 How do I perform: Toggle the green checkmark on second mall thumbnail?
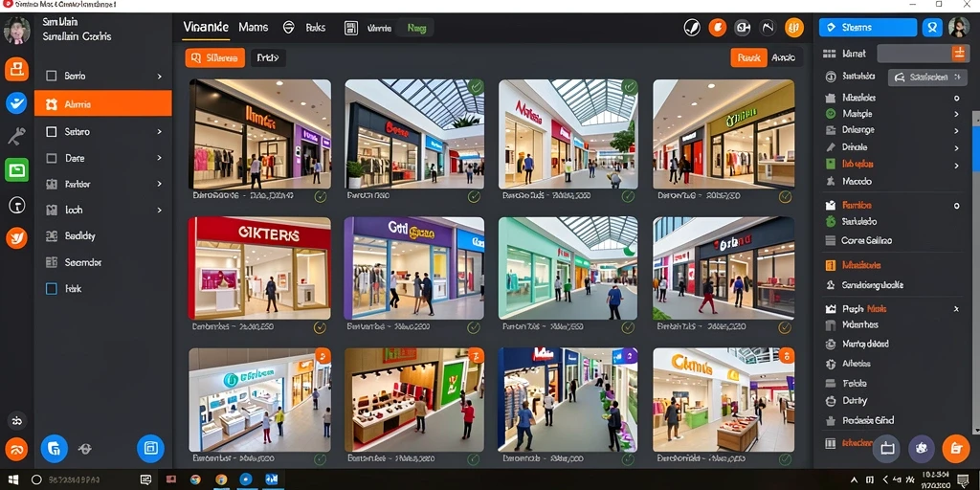tap(477, 87)
